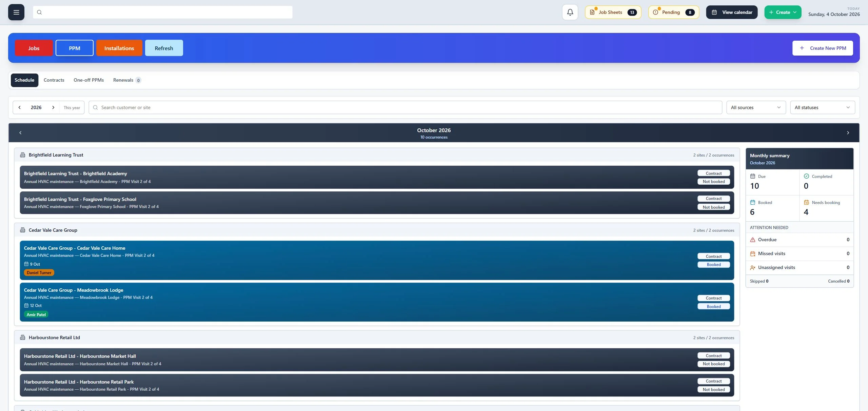The height and width of the screenshot is (411, 868).
Task: Go to previous month from October 2026
Action: point(20,132)
